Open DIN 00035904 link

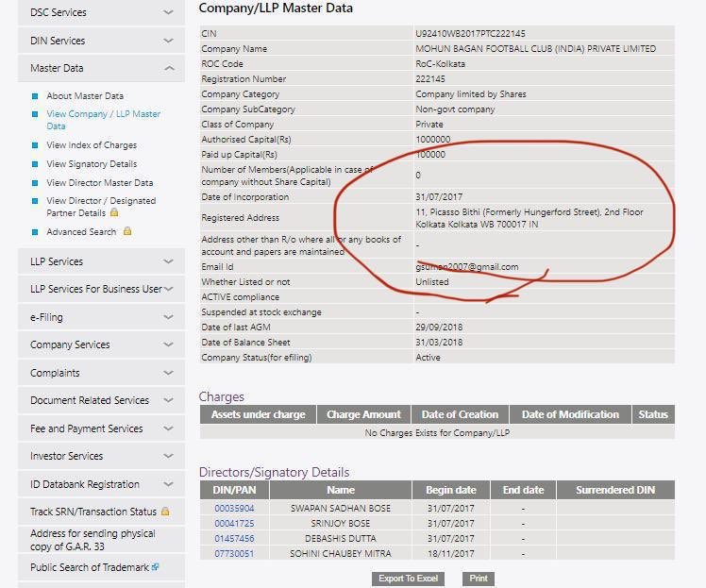point(234,509)
